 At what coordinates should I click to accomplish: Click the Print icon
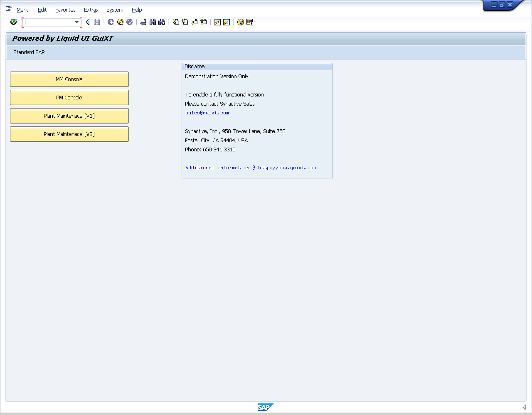coord(143,22)
